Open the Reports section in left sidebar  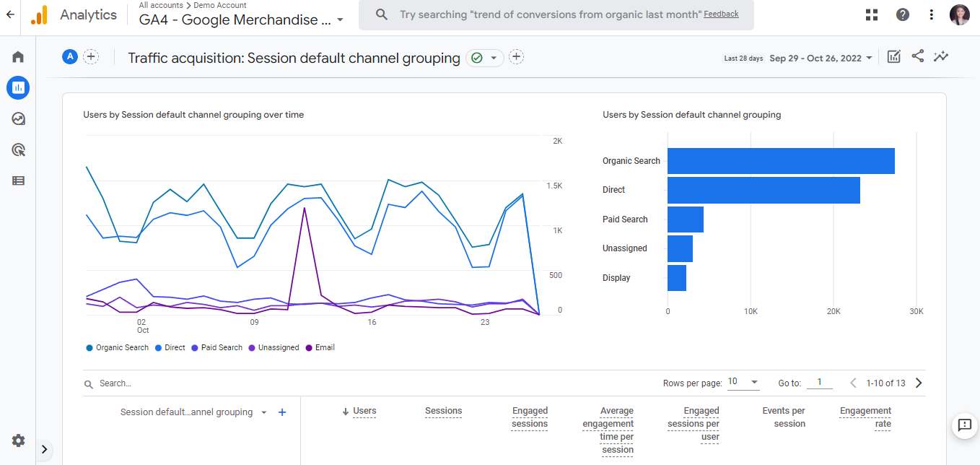pyautogui.click(x=17, y=87)
